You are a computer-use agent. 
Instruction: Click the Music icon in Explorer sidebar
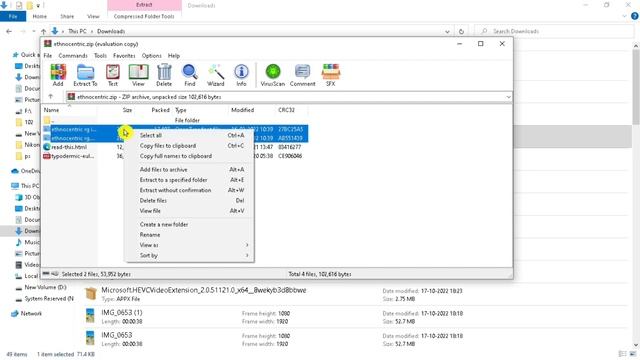[19, 242]
